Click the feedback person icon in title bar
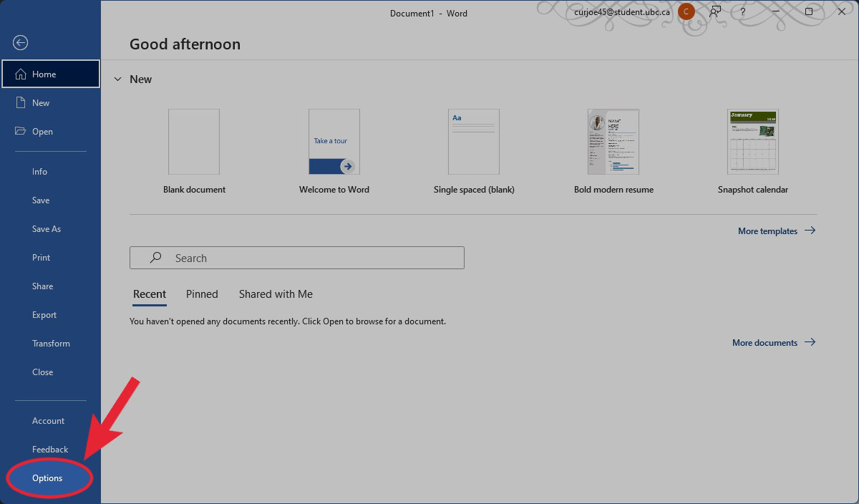 pos(714,12)
